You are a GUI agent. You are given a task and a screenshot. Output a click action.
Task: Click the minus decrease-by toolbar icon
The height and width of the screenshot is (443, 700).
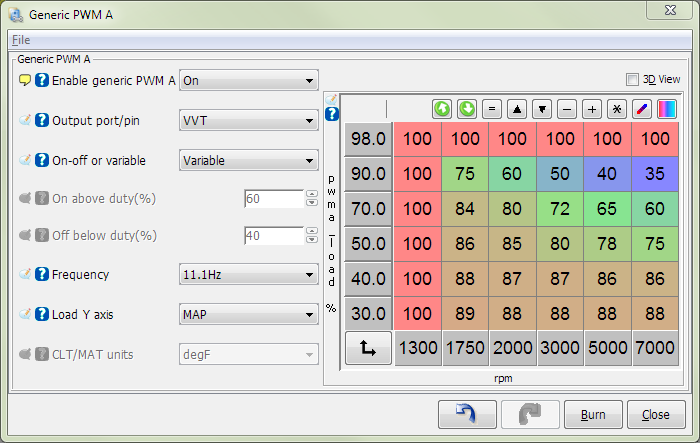567,108
